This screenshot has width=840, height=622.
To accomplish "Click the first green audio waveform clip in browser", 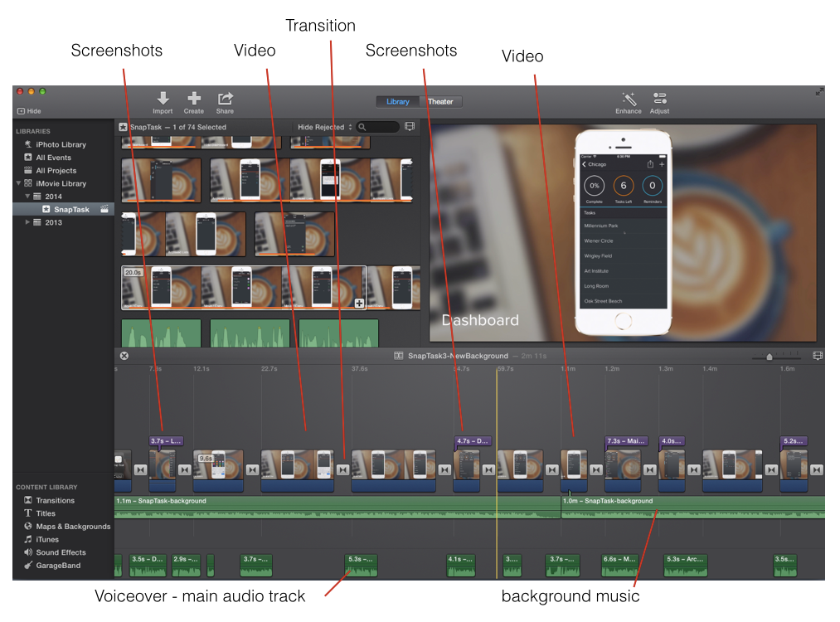I will point(161,333).
